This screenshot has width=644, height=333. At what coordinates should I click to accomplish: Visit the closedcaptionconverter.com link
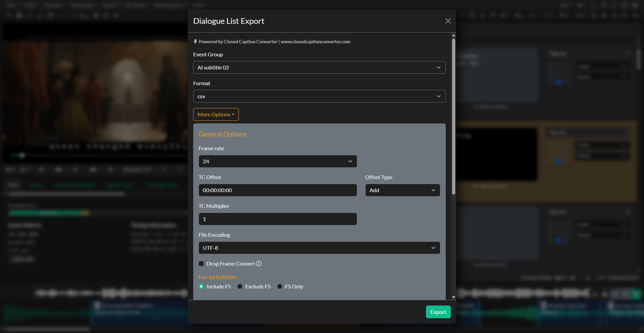[x=315, y=42]
